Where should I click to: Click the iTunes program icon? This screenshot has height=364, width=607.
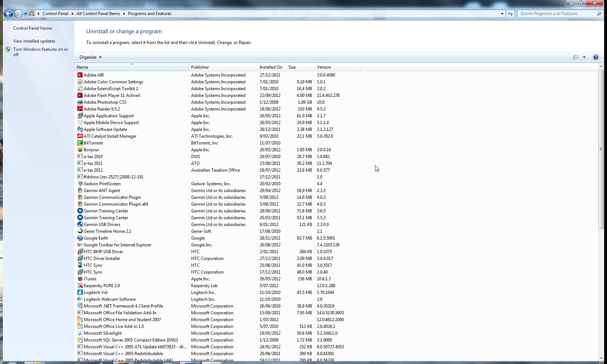click(x=80, y=279)
